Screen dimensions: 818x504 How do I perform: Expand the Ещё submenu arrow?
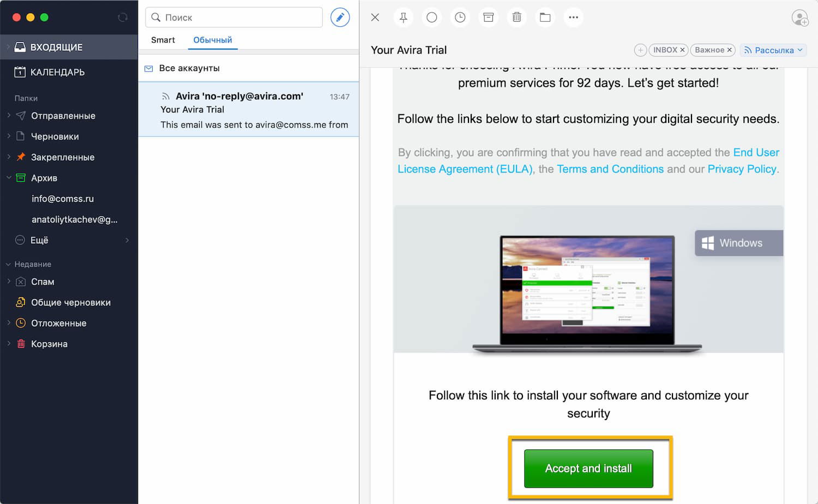127,240
